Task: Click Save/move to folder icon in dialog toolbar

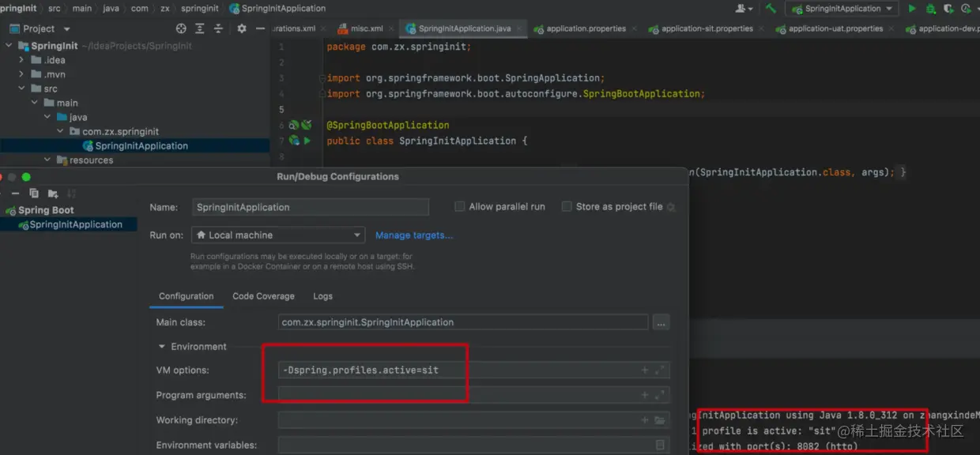Action: (x=53, y=194)
